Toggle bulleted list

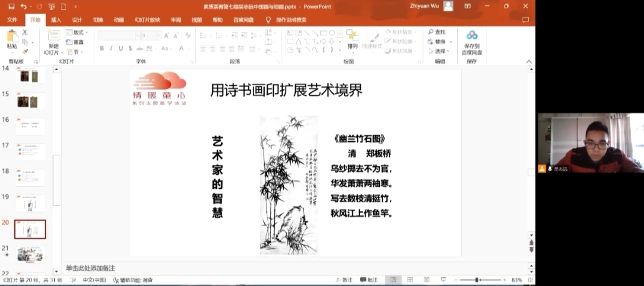(x=204, y=36)
